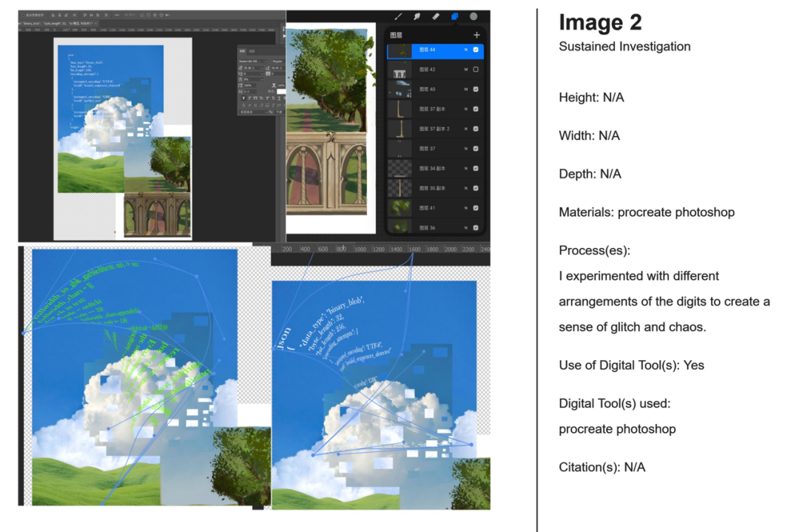This screenshot has height=532, width=799.
Task: Close the Procreate layers panel via blue layers icon
Action: point(454,16)
